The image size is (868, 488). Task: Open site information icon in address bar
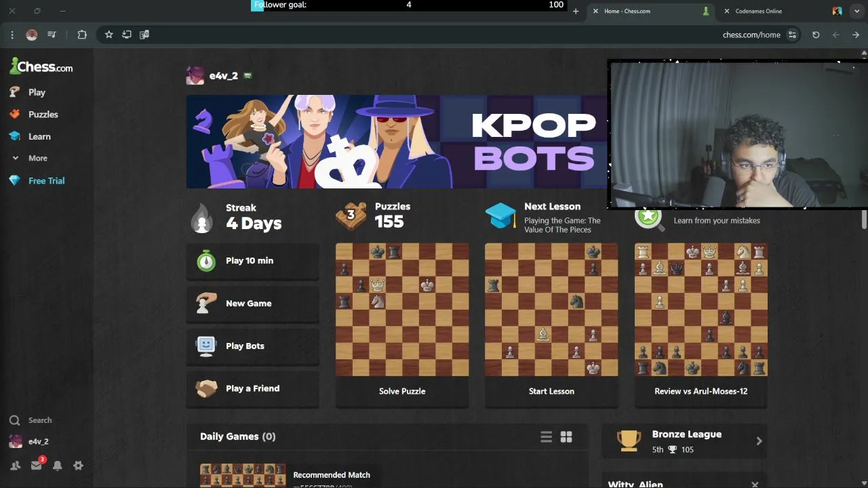coord(792,35)
